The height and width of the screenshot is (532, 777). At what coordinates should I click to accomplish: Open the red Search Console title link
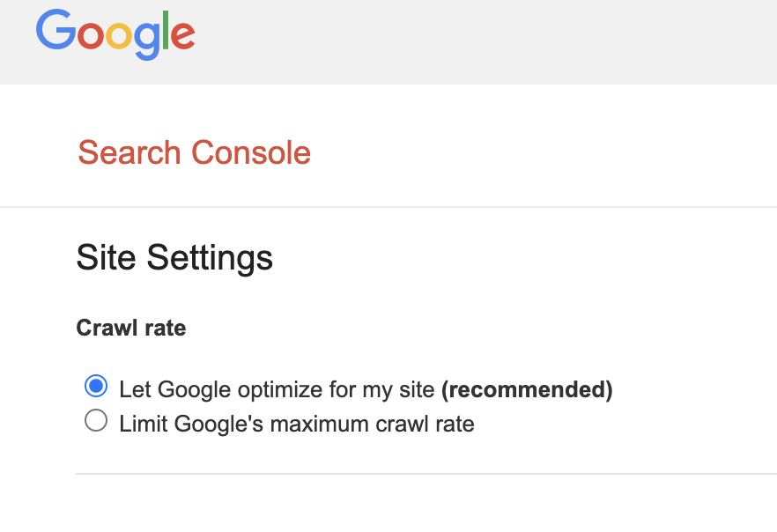(x=194, y=152)
